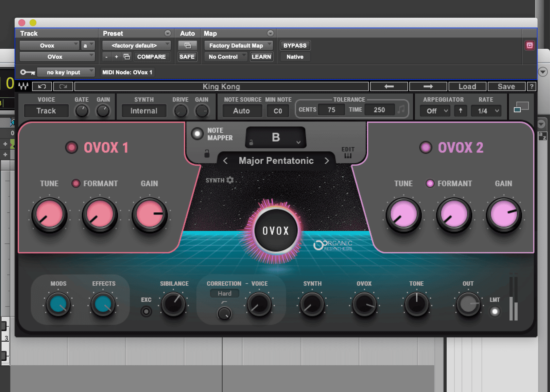Screen dimensions: 550x392
Task: Toggle OVOX 2 power button
Action: click(425, 147)
